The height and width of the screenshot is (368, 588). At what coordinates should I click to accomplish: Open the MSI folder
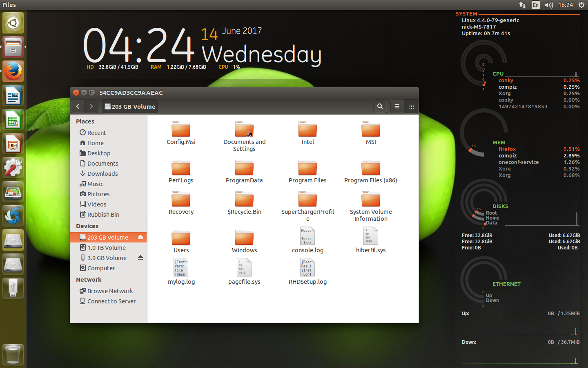coord(371,133)
